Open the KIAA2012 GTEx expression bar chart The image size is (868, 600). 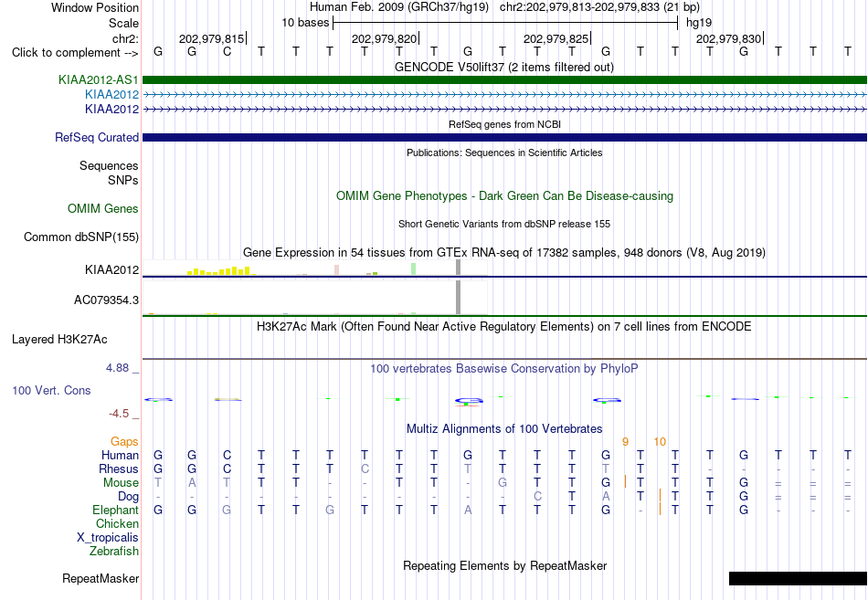(x=315, y=268)
